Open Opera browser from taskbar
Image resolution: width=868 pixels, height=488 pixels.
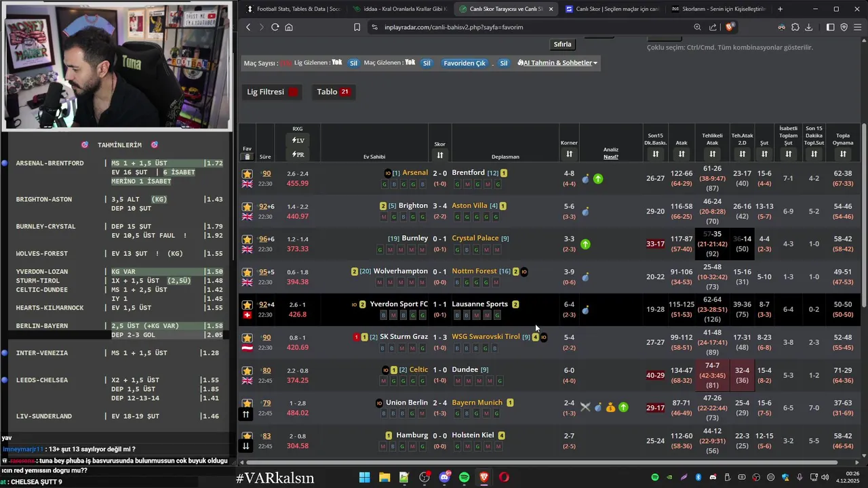pyautogui.click(x=504, y=477)
